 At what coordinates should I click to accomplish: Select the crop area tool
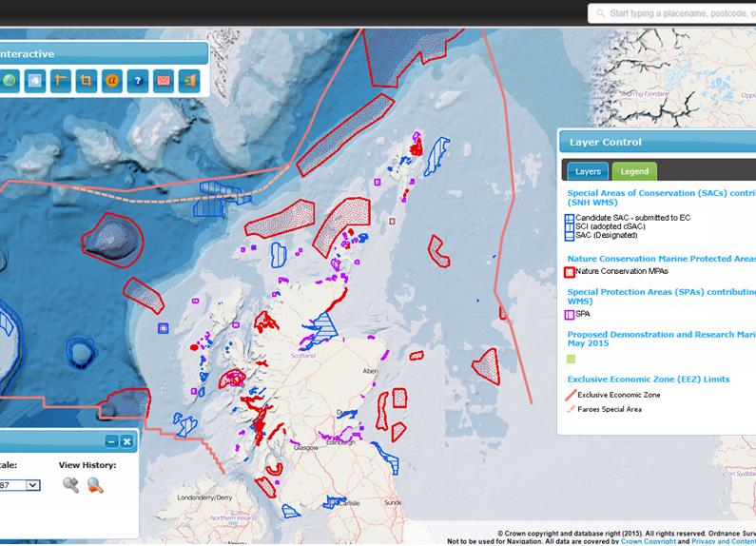87,80
